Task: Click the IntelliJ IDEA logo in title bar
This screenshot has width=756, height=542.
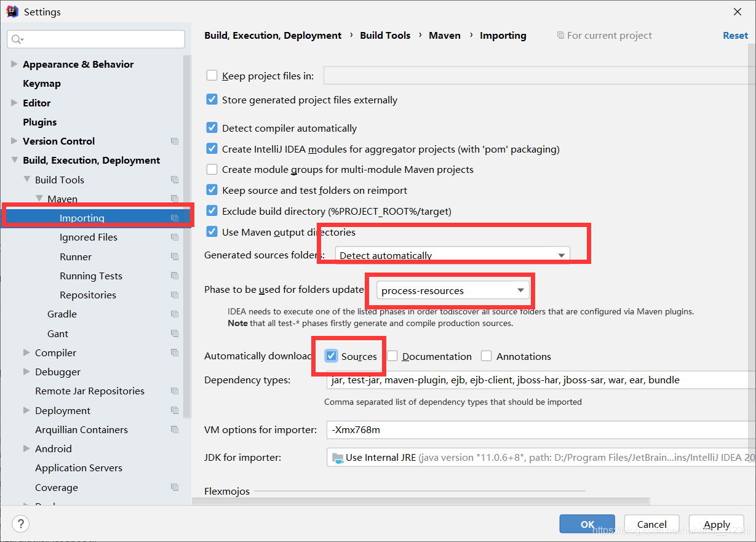Action: (x=12, y=12)
